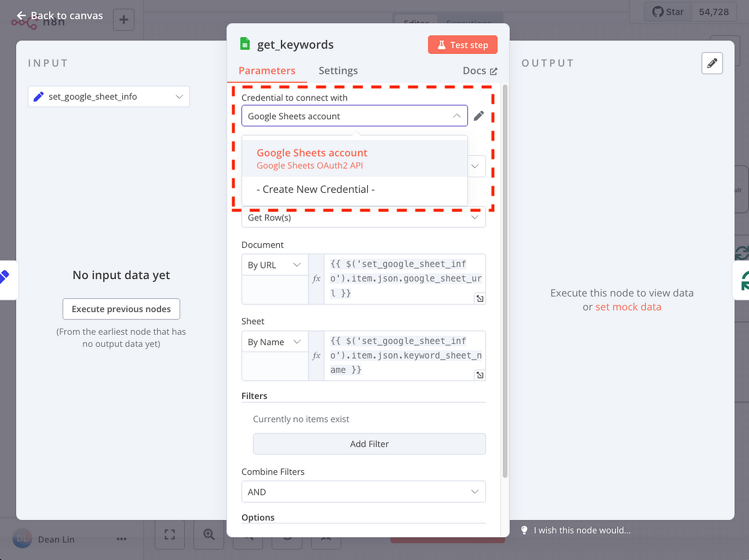The width and height of the screenshot is (749, 560).
Task: Click the GitHub star count 54,728
Action: (714, 12)
